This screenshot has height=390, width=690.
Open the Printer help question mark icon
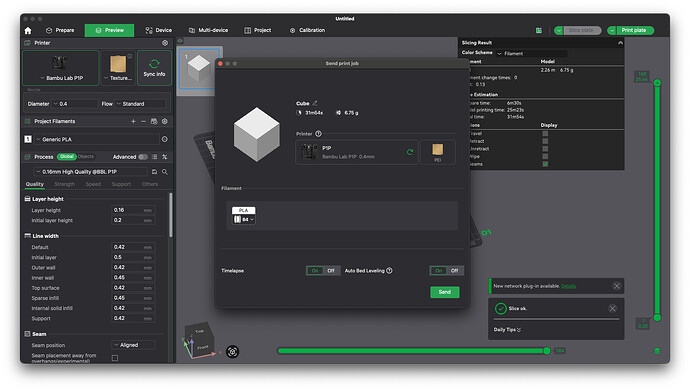(318, 134)
